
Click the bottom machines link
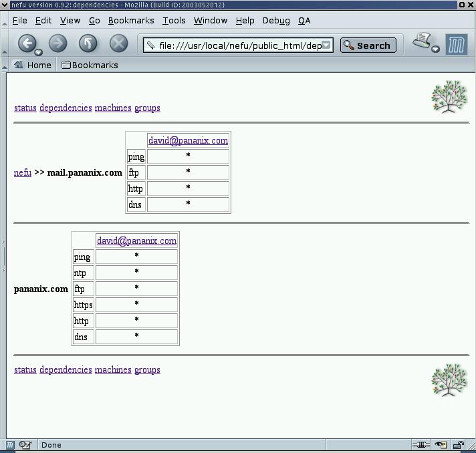coord(113,369)
